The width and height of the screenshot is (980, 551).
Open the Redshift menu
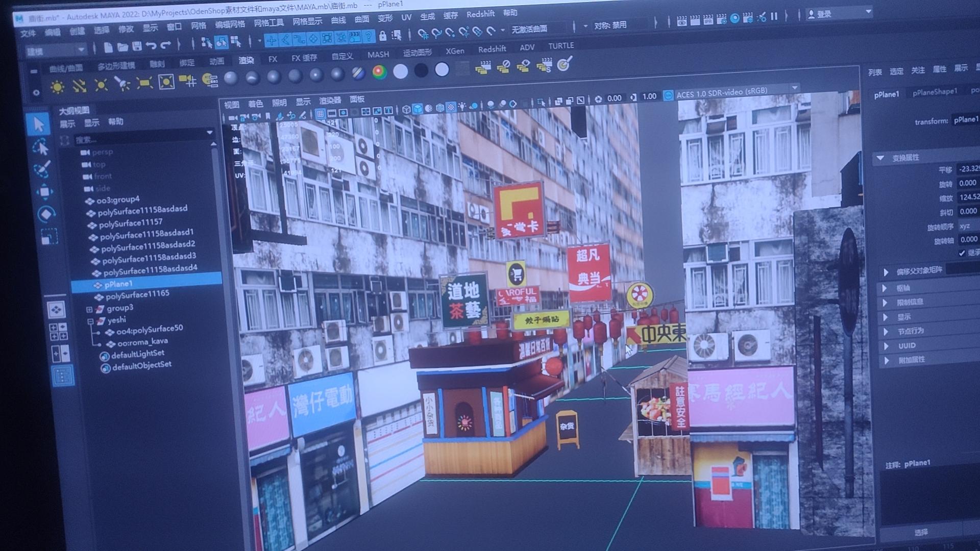coord(480,14)
